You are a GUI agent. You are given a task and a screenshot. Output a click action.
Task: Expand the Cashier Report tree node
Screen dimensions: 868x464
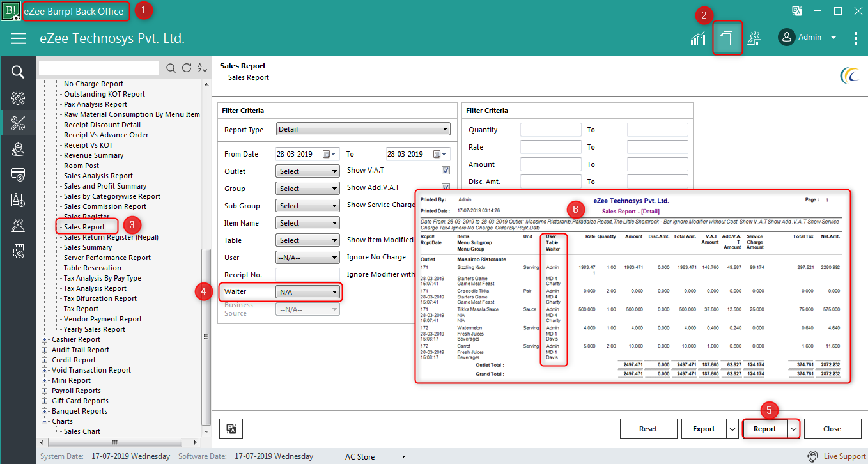(x=45, y=339)
